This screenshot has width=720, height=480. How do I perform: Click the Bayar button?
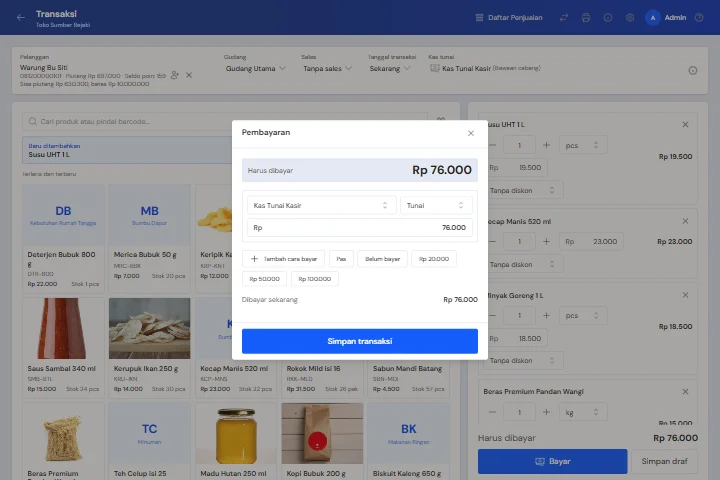point(552,461)
